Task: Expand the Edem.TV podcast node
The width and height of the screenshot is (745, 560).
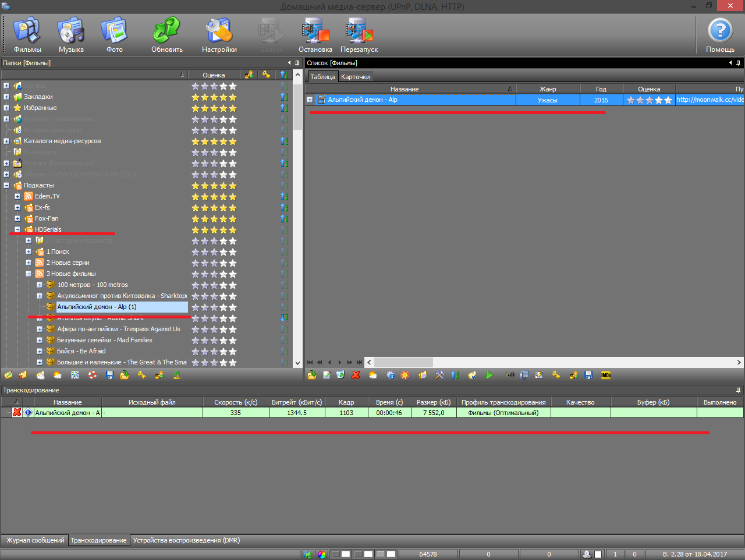Action: point(17,196)
